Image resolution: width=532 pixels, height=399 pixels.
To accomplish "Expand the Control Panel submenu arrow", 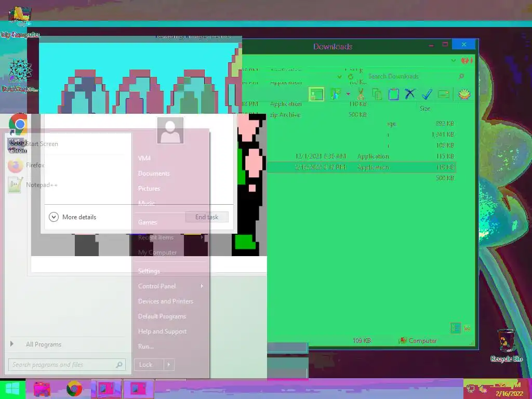I will (202, 286).
